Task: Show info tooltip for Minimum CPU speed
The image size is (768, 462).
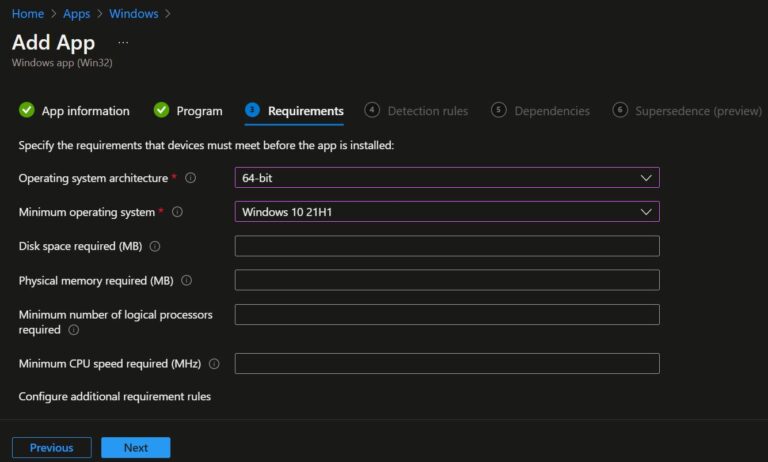Action: [x=214, y=364]
